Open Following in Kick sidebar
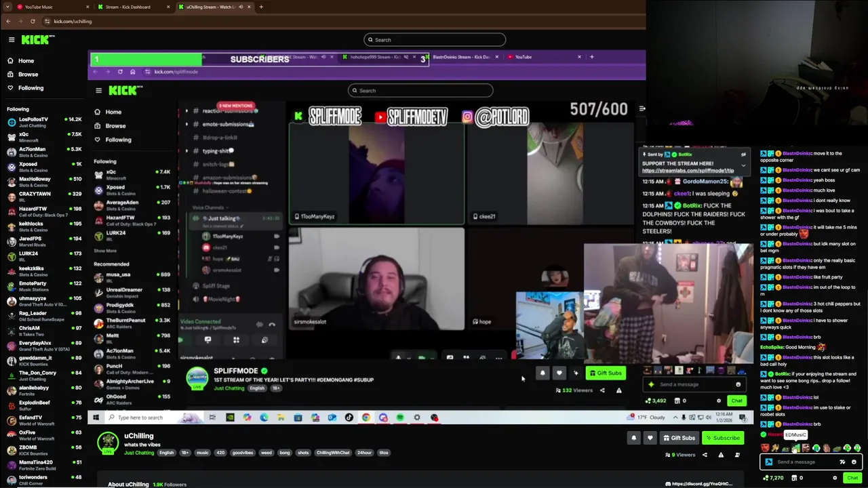This screenshot has width=868, height=488. pos(31,88)
